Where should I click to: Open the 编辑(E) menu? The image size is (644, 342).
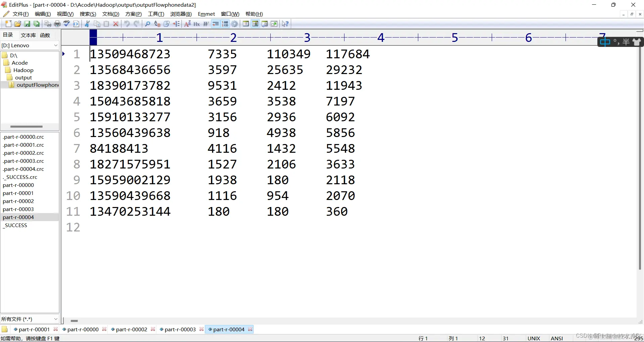tap(43, 14)
